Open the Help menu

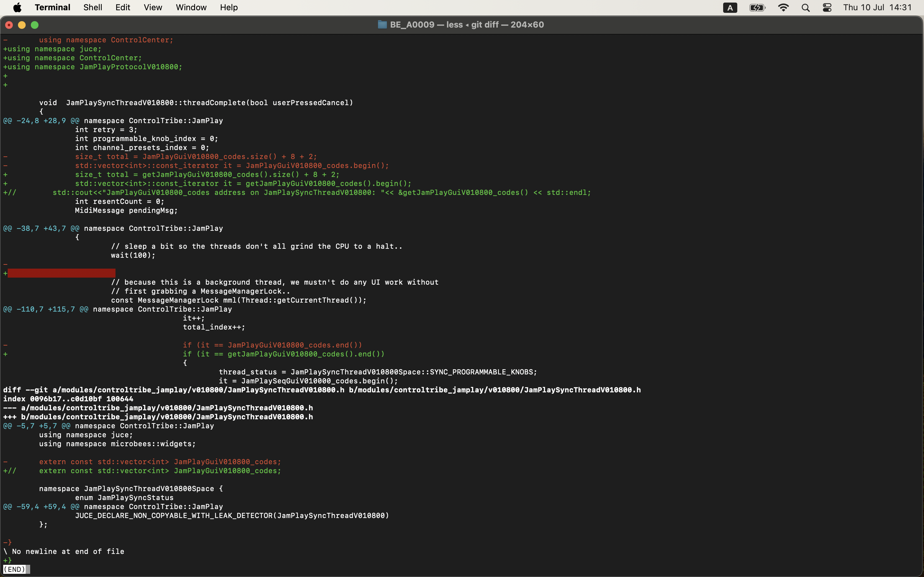pyautogui.click(x=228, y=7)
